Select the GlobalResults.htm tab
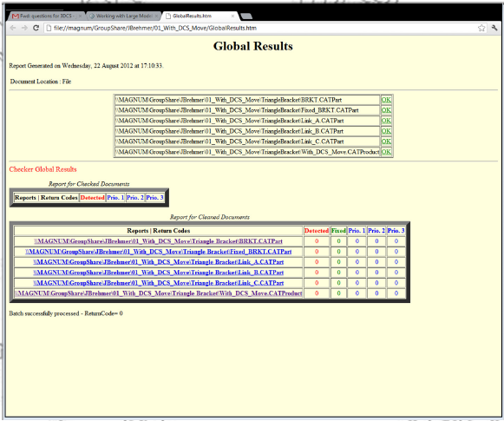504x421 pixels. 200,16
